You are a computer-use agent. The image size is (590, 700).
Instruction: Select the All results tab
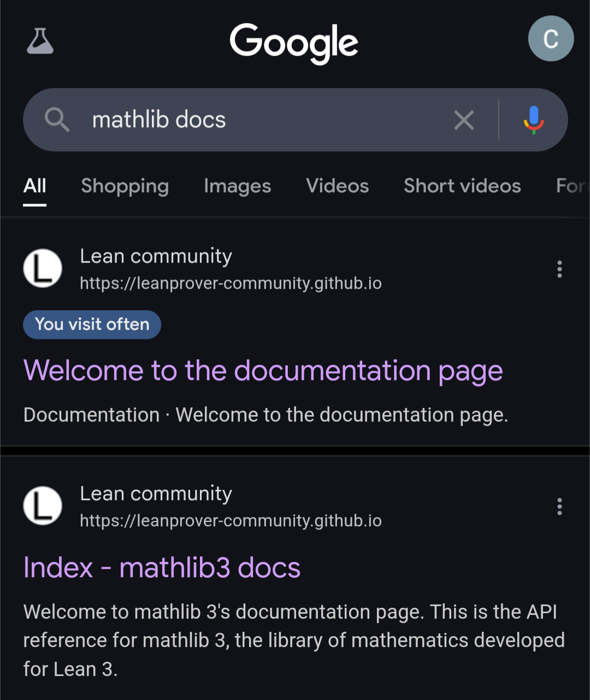tap(35, 186)
